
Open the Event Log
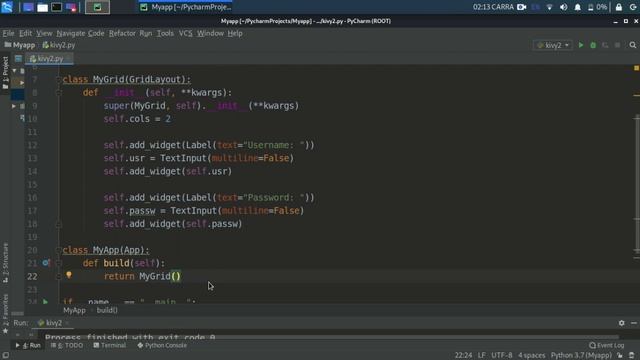click(607, 345)
